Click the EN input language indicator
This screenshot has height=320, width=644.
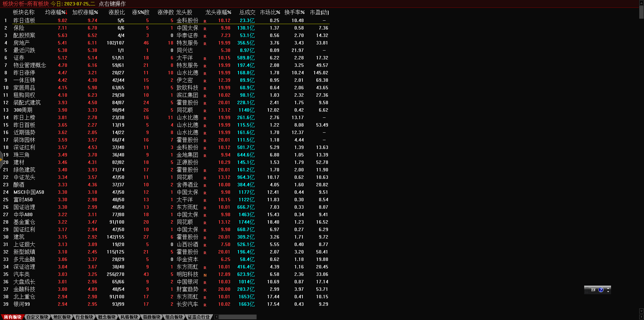pos(593,290)
